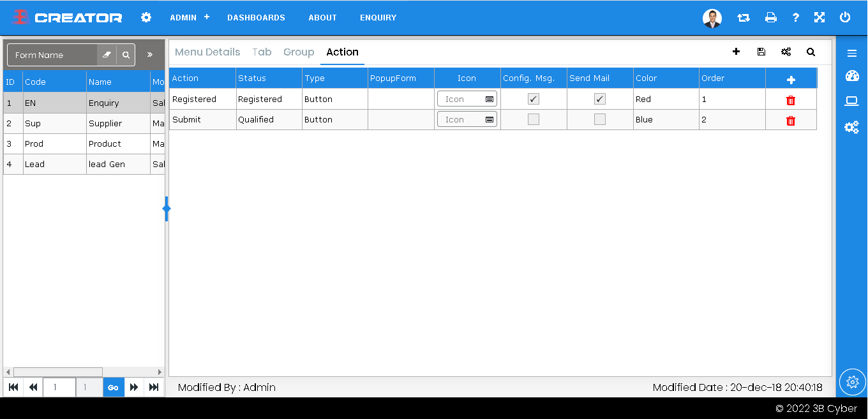868x419 pixels.
Task: Delete the Registered action row
Action: click(x=791, y=100)
